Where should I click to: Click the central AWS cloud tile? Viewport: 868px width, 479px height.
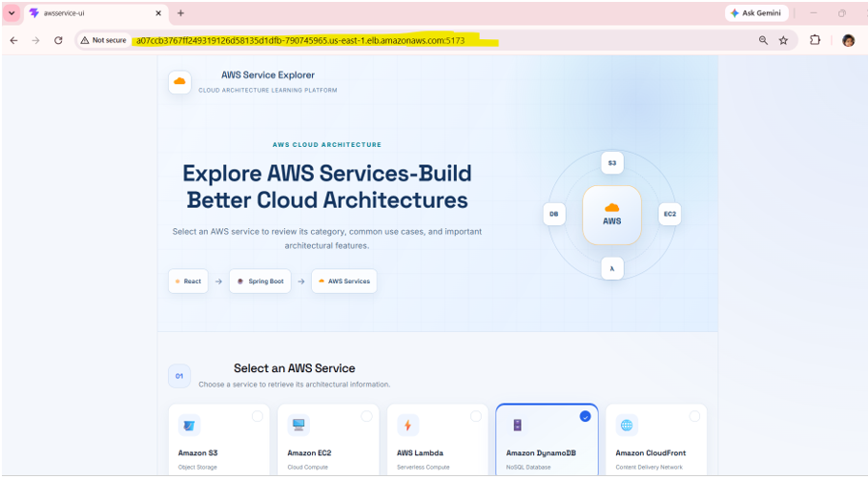[x=611, y=215]
